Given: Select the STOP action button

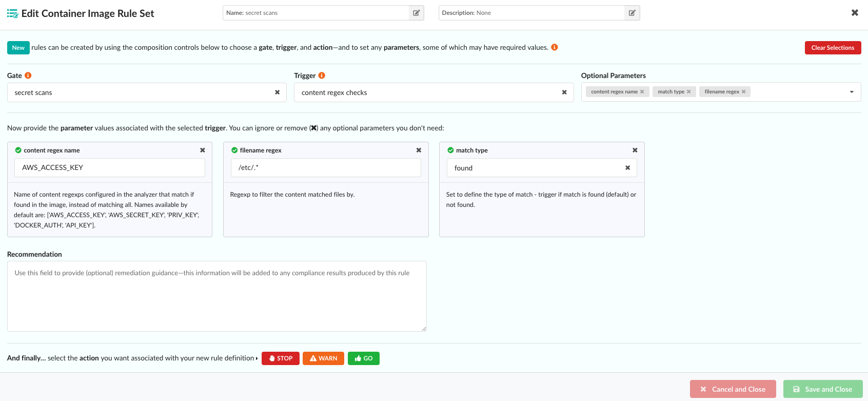Looking at the screenshot, I should point(281,358).
